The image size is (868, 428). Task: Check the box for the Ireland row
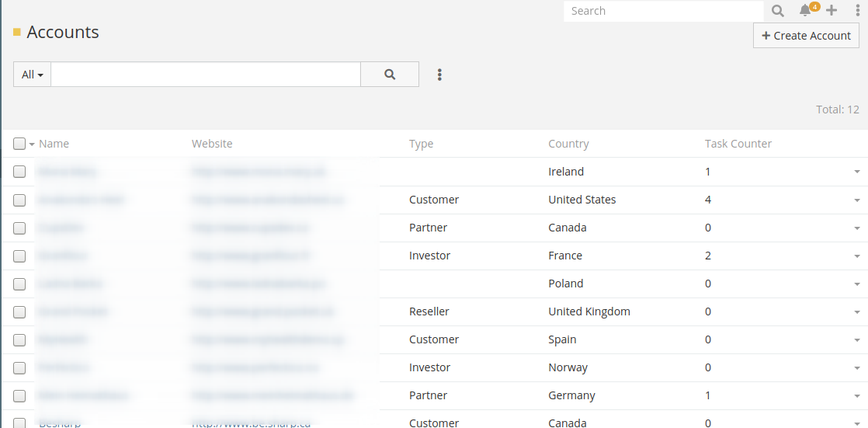(19, 172)
